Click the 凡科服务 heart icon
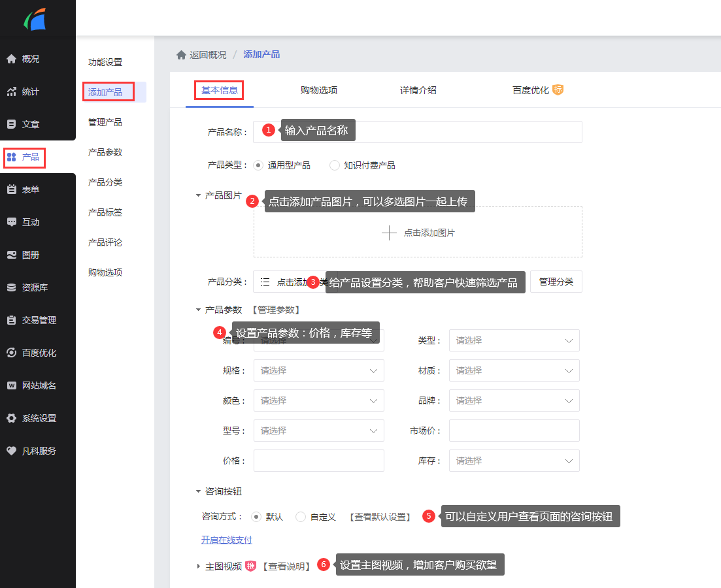This screenshot has width=721, height=588. point(11,451)
